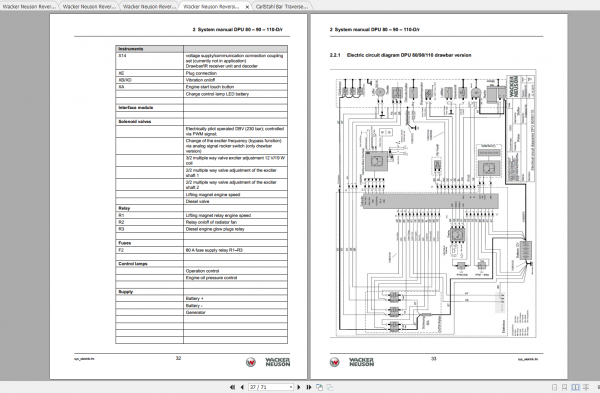The image size is (600, 393).
Task: Switch to the Carlstahl Bar Traverse tab
Action: (x=282, y=7)
